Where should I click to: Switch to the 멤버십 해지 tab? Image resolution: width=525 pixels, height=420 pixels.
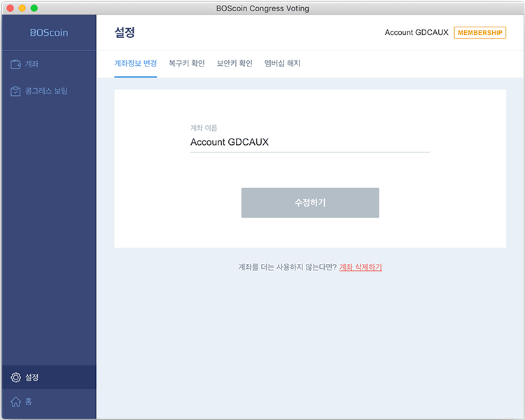point(282,63)
